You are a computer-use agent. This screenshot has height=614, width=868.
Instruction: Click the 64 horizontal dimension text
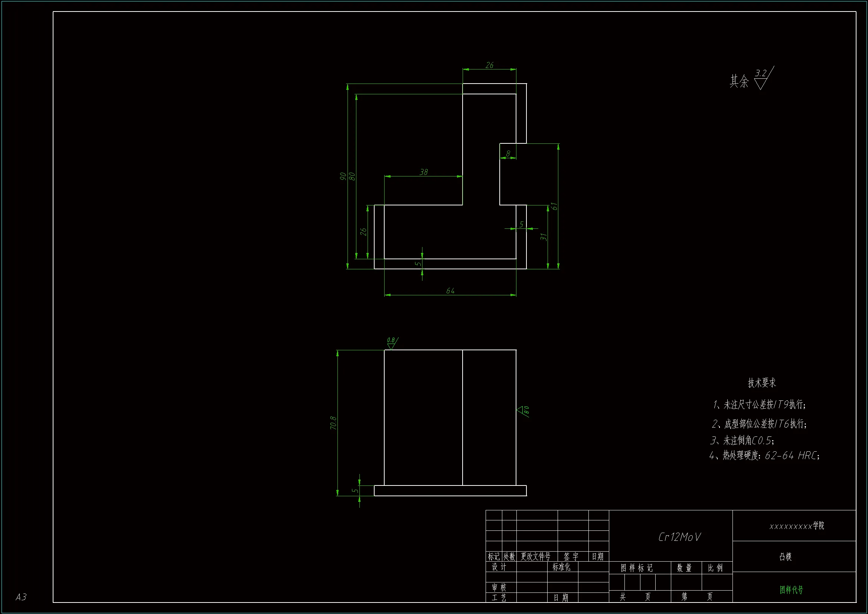(x=450, y=290)
